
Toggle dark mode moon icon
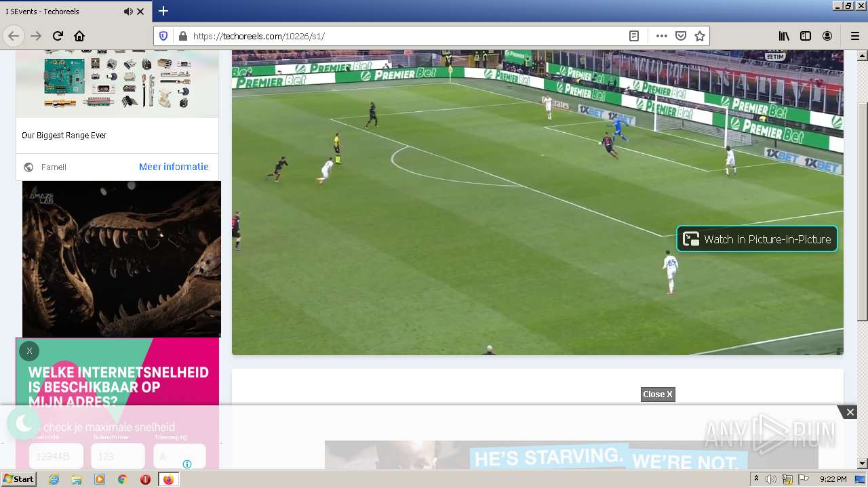click(24, 424)
